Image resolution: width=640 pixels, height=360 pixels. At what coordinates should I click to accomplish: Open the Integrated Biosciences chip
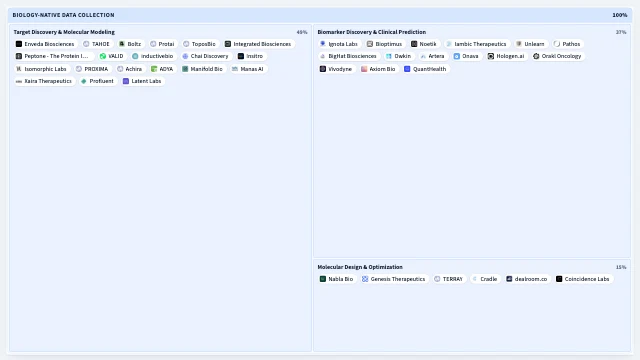pyautogui.click(x=258, y=44)
